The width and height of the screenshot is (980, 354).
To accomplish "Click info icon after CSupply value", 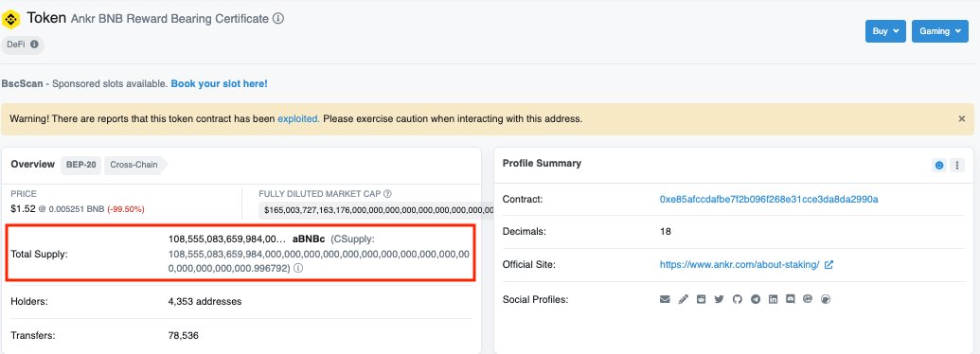I will pos(298,268).
